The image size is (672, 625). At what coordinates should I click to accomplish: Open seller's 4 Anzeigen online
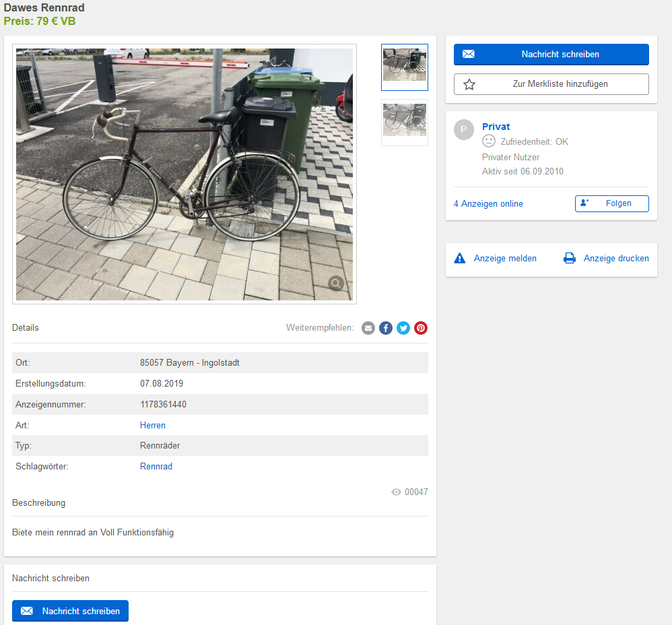click(488, 203)
